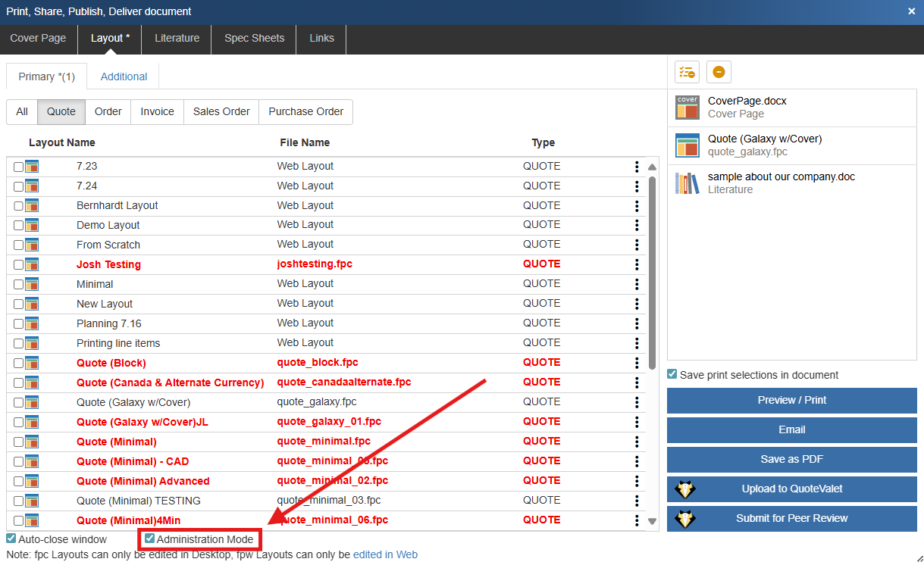The width and height of the screenshot is (924, 562).
Task: Click the orange remove circle icon
Action: [719, 72]
